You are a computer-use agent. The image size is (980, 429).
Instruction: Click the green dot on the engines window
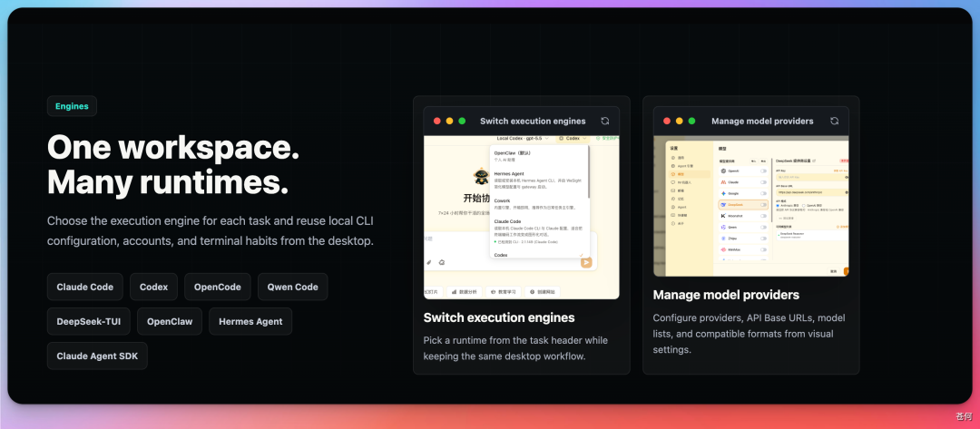462,122
